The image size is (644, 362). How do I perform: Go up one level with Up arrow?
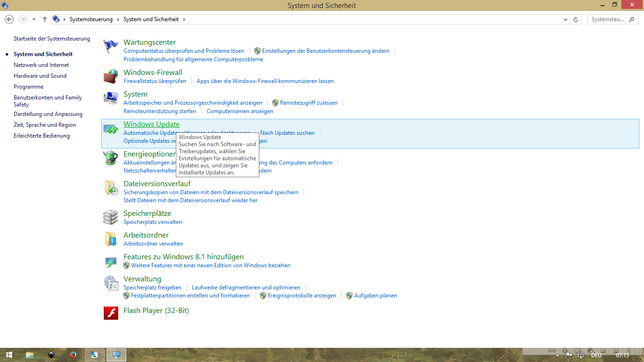(x=45, y=19)
